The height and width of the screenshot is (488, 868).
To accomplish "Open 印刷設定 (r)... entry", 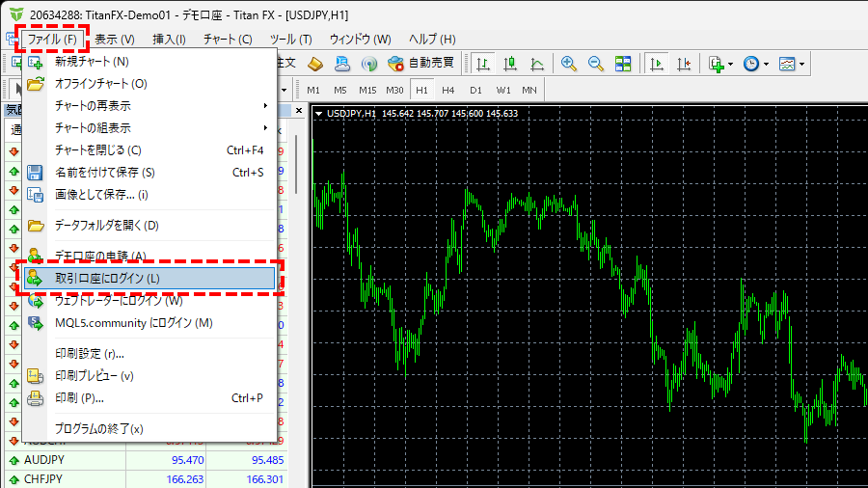I will click(149, 354).
